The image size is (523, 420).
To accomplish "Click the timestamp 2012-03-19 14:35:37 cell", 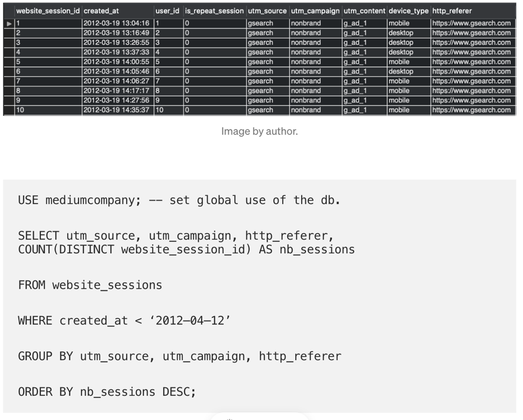I will pyautogui.click(x=117, y=110).
